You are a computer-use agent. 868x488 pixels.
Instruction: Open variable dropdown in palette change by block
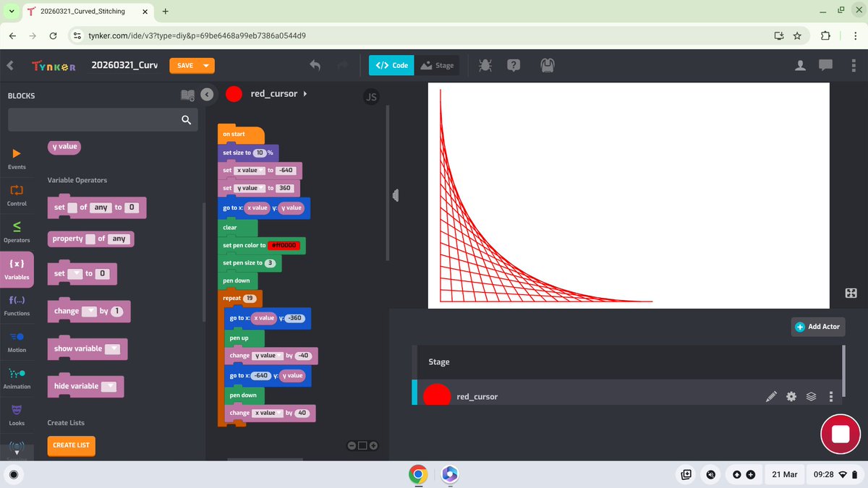tap(89, 312)
